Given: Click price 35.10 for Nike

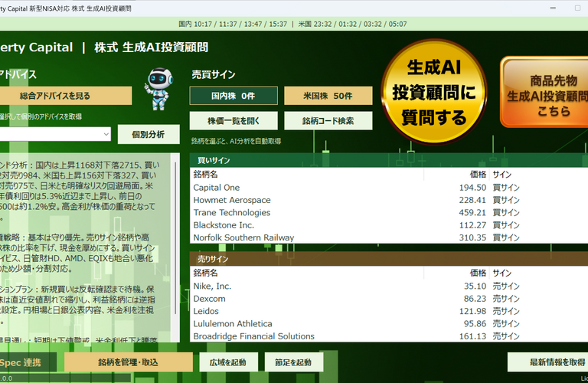Looking at the screenshot, I should point(475,286).
